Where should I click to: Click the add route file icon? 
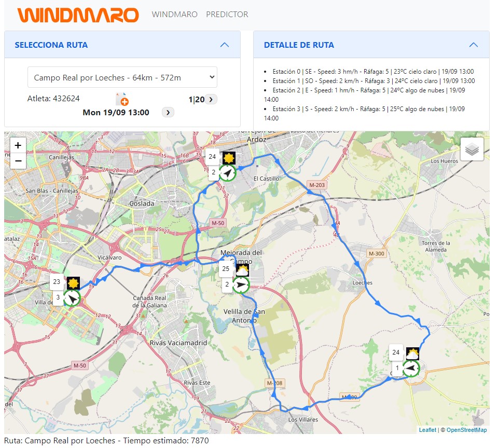(121, 99)
